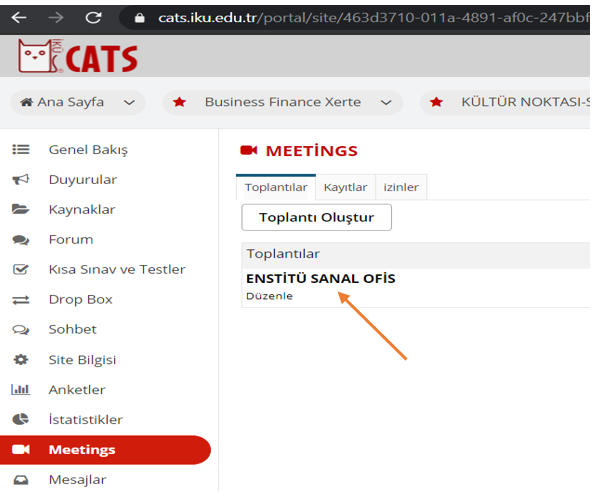592x498 pixels.
Task: Toggle favorite star for Business Finance Xerte
Action: 179,102
